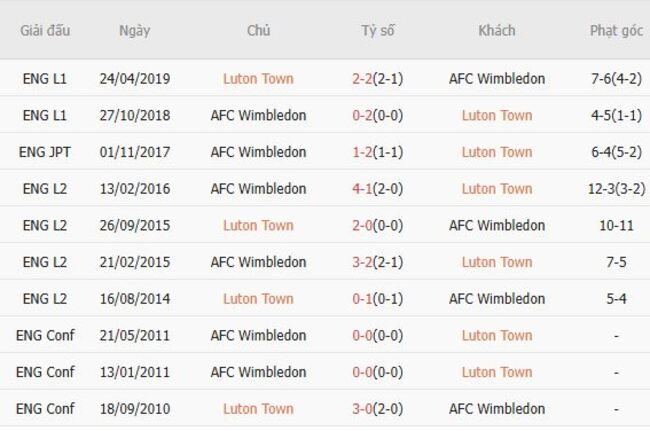Click the 2-2 score for 24/04/2019 match
The height and width of the screenshot is (431, 650).
[366, 78]
